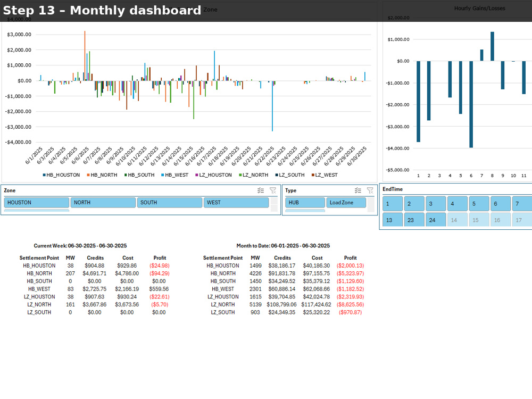Screen dimensions: 532x399
Task: Select EndTime hour 6 slicer item
Action: click(501, 204)
